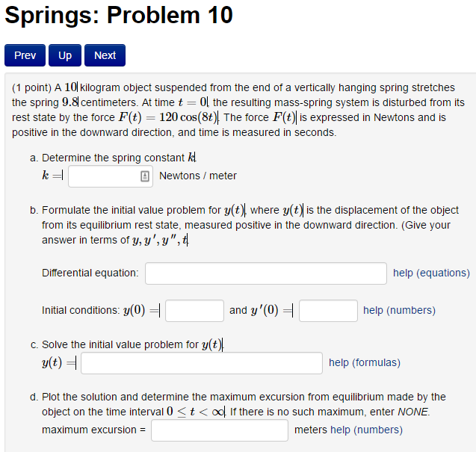476x452 pixels.
Task: Click the y'(0) initial condition field
Action: pos(328,310)
